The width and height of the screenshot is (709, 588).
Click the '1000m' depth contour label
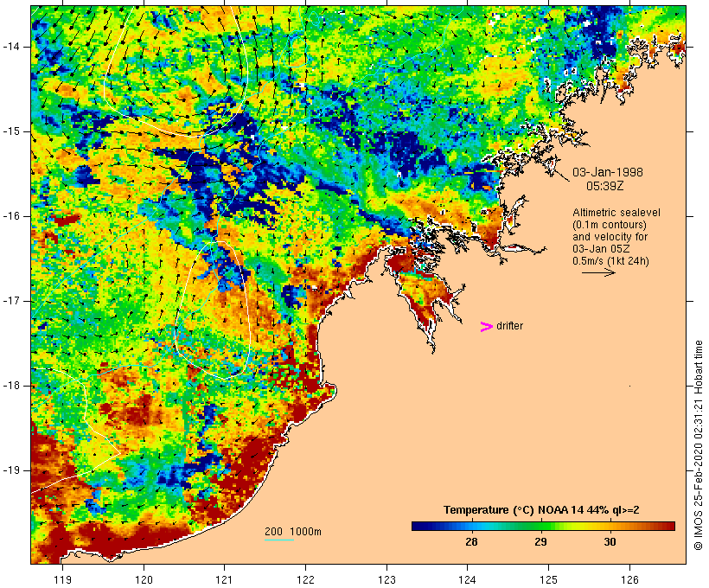click(305, 532)
